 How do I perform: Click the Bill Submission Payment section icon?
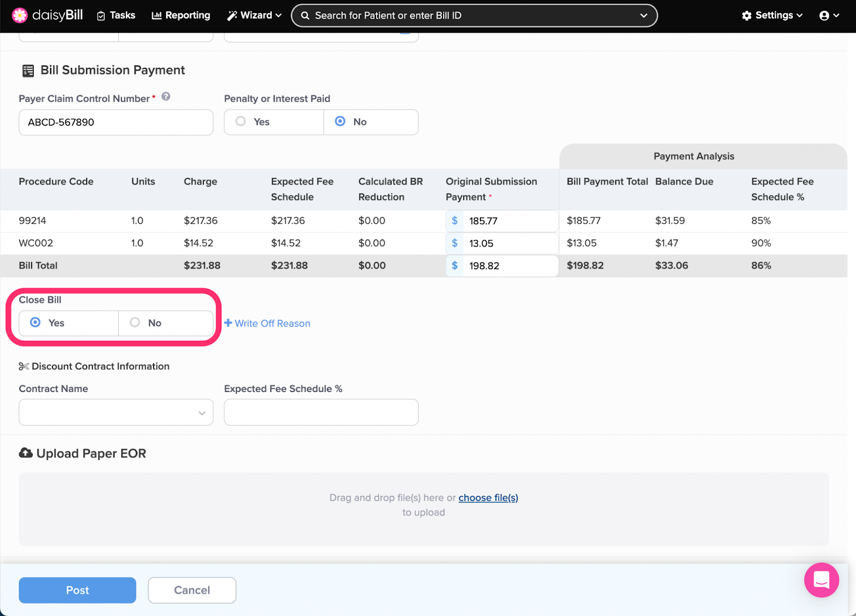click(28, 71)
